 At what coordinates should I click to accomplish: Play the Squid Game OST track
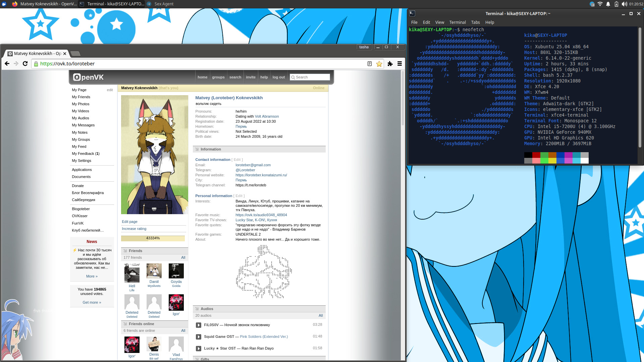(198, 337)
